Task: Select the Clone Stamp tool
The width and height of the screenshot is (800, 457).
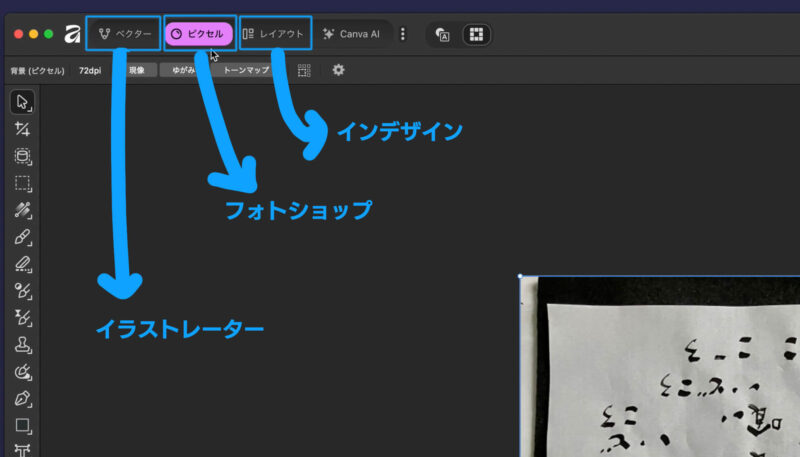Action: point(22,345)
